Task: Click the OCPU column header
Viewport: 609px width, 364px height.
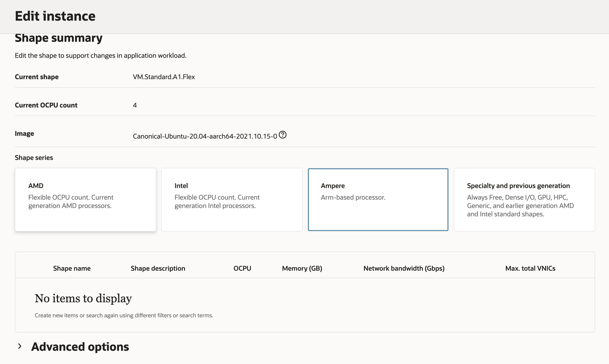Action: (242, 268)
